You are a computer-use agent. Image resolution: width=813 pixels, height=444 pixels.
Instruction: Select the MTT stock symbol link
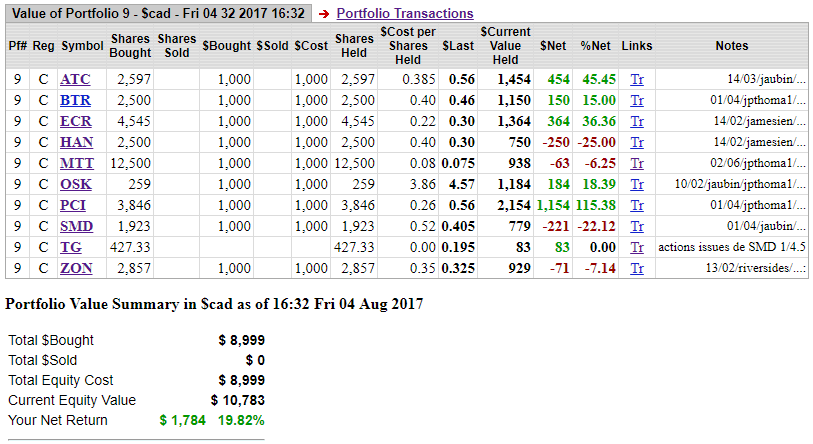[x=77, y=163]
